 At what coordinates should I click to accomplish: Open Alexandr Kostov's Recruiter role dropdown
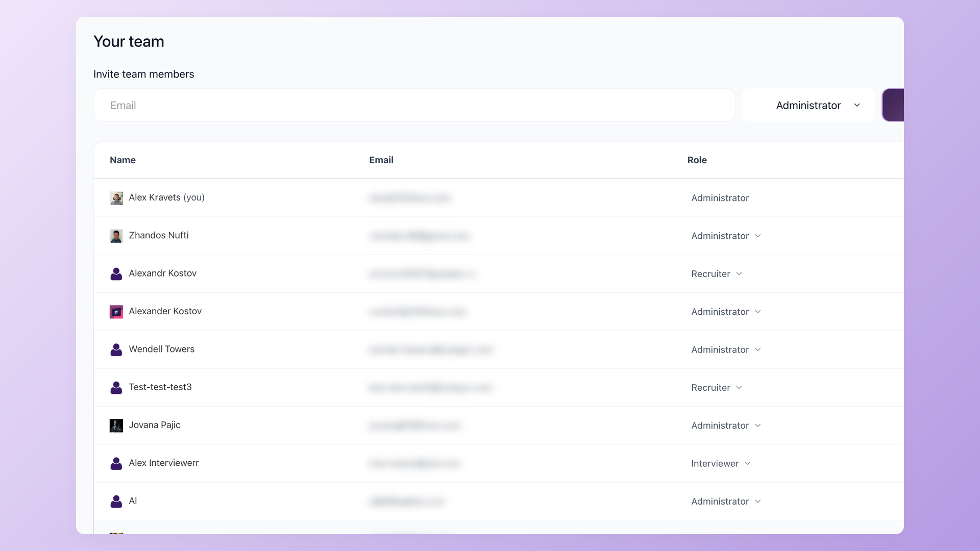[x=717, y=274]
